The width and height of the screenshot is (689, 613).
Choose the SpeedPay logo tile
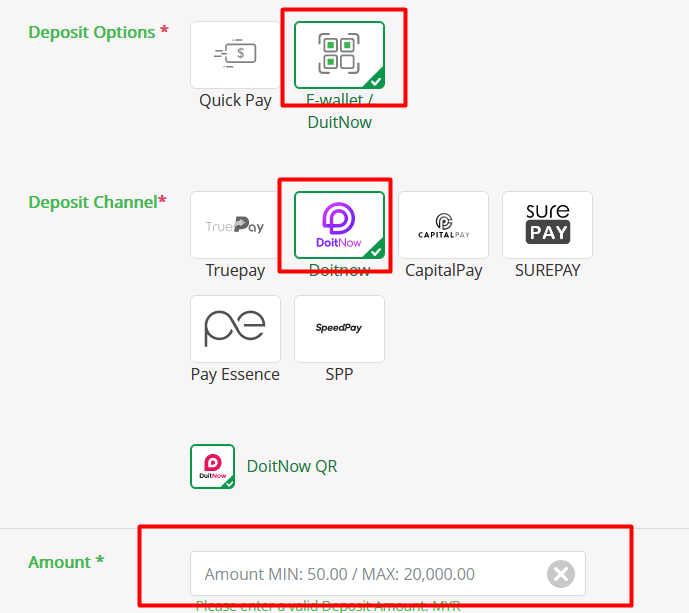click(x=339, y=329)
